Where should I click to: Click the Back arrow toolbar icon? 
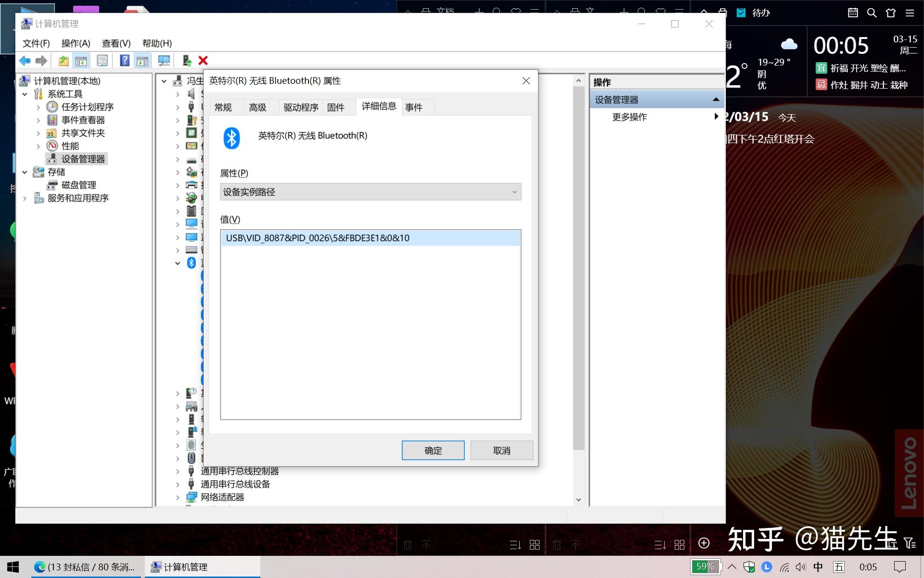(x=25, y=61)
